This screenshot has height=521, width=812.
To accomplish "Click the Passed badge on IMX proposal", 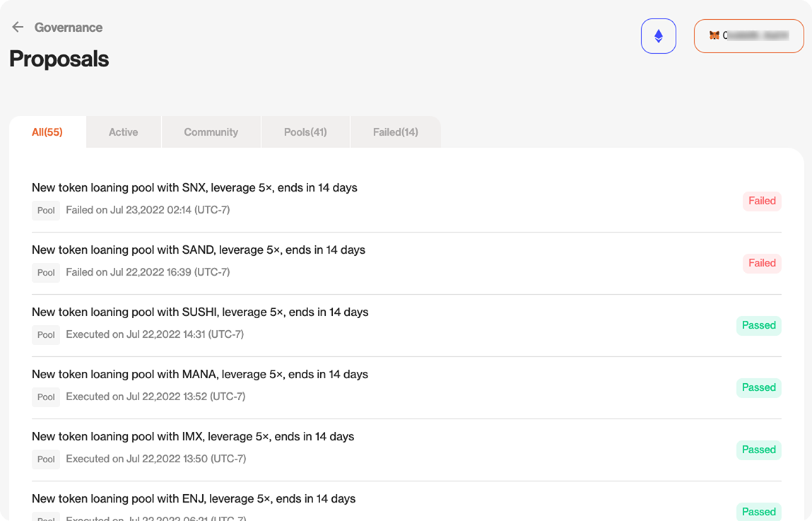I will point(758,450).
